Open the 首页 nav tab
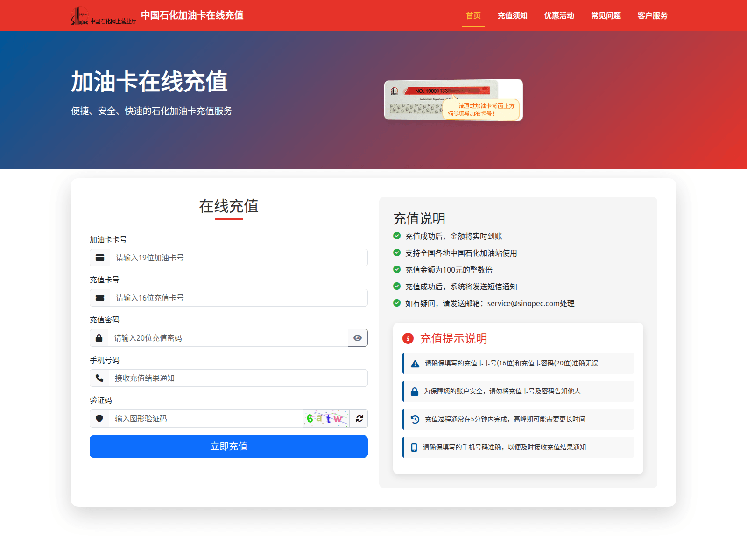Screen dimensions: 747x560 pos(473,15)
